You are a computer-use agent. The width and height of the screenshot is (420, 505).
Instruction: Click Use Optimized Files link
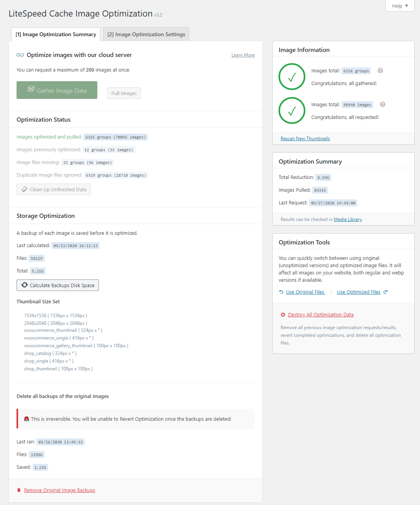pyautogui.click(x=358, y=292)
